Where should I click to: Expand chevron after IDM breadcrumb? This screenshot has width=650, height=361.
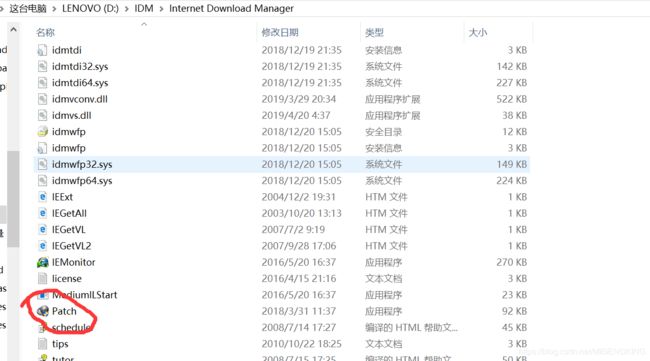161,8
